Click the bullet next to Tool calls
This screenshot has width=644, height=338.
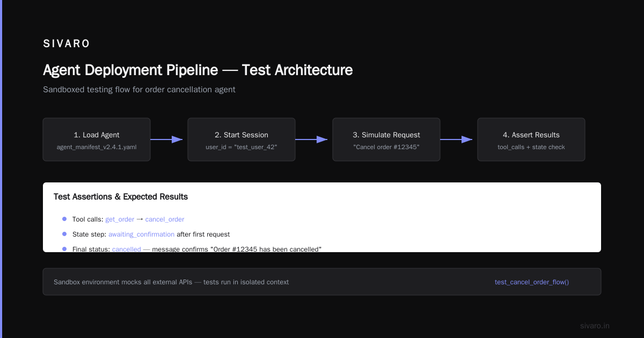point(64,219)
